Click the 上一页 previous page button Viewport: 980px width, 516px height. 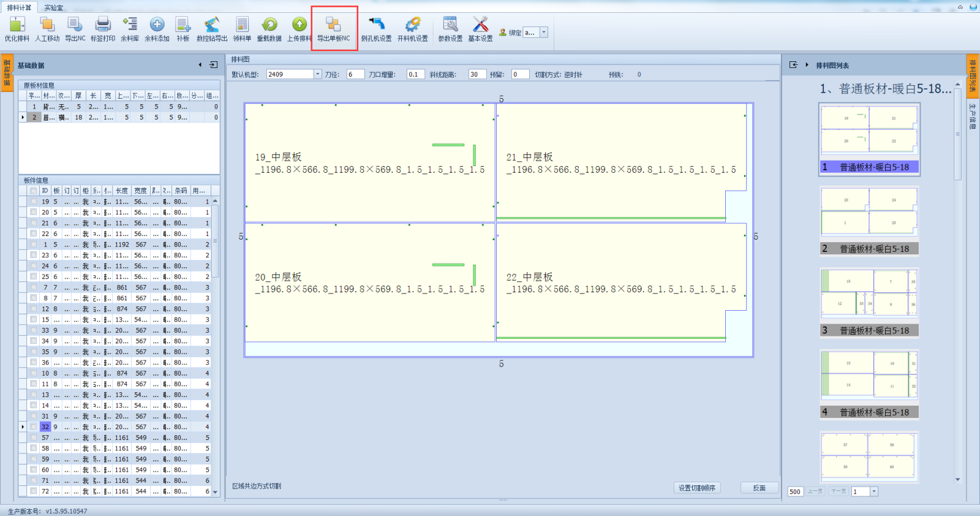[x=815, y=491]
